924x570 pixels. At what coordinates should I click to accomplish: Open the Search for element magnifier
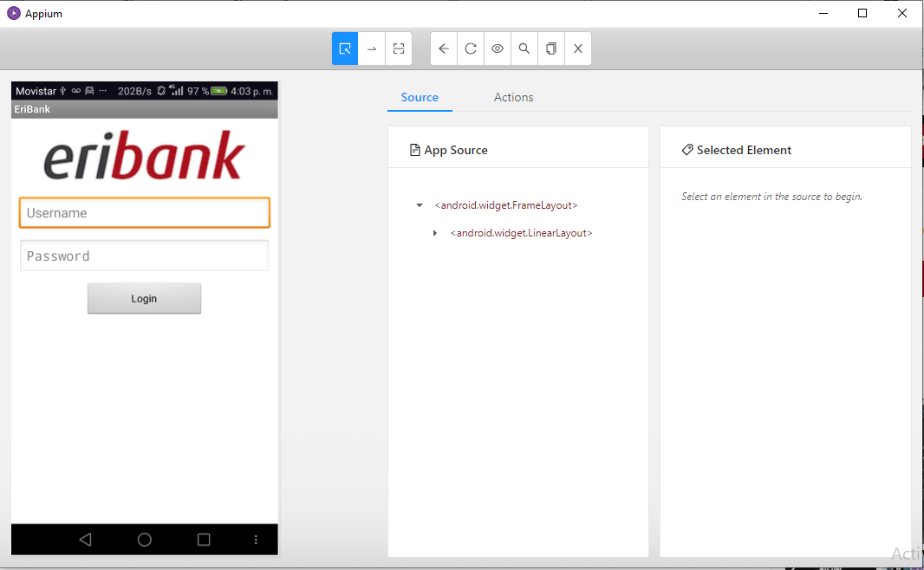524,49
